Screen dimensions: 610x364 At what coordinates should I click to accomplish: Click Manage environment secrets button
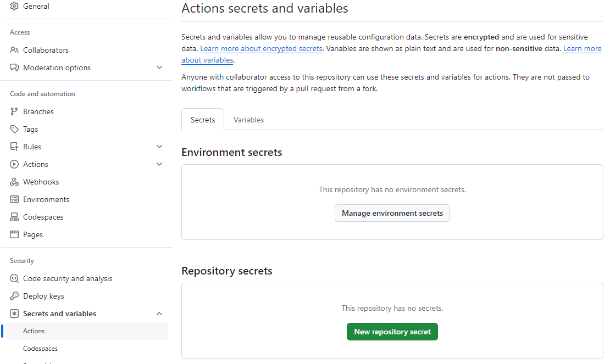click(392, 213)
